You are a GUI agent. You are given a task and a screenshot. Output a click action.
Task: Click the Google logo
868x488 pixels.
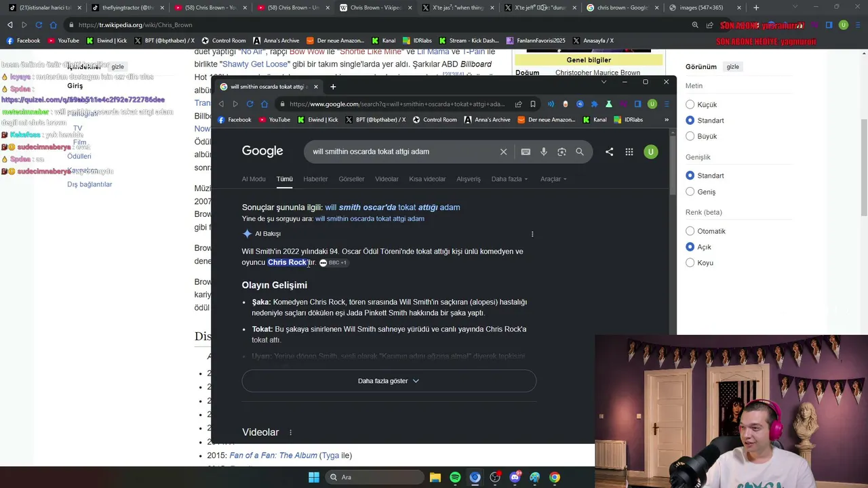tap(262, 151)
